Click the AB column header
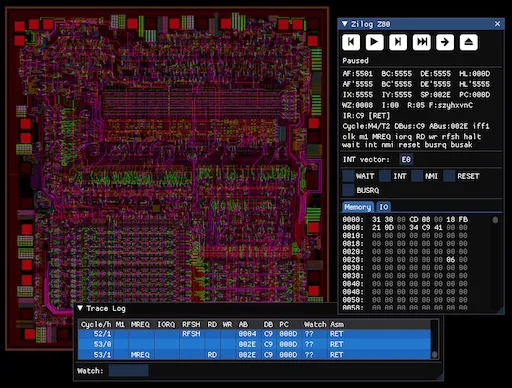Image resolution: width=512 pixels, height=388 pixels. tap(243, 324)
